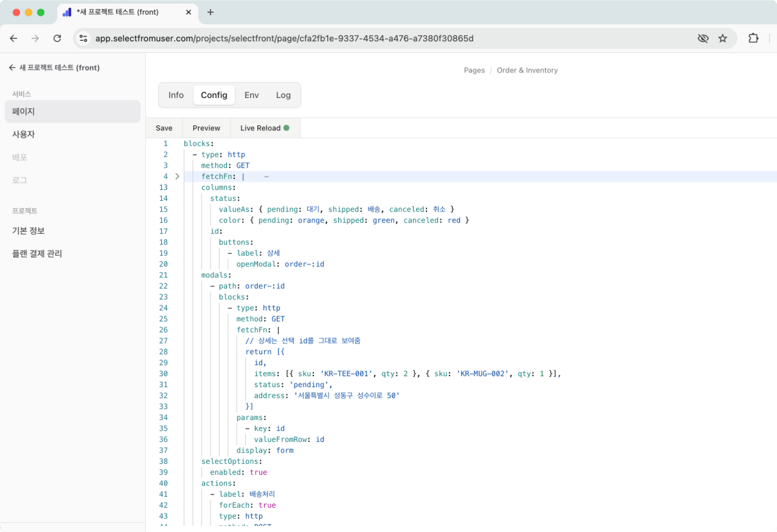Open the Log tab
Viewport: 777px width, 532px height.
(x=283, y=95)
